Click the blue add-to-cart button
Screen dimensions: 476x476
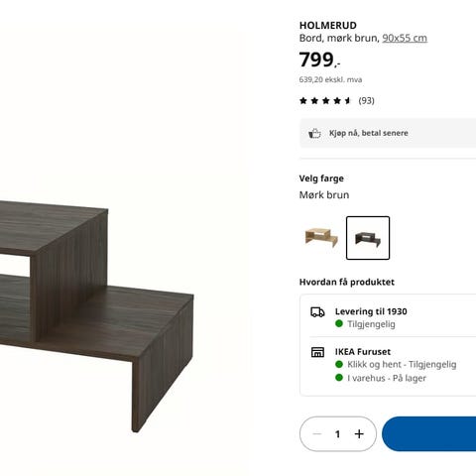click(x=429, y=433)
